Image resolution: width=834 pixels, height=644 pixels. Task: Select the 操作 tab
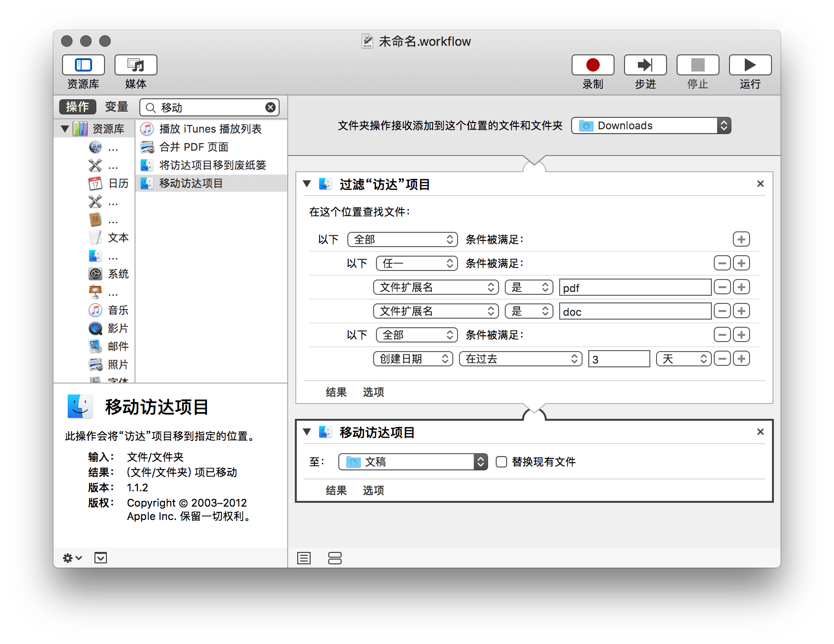[x=77, y=107]
